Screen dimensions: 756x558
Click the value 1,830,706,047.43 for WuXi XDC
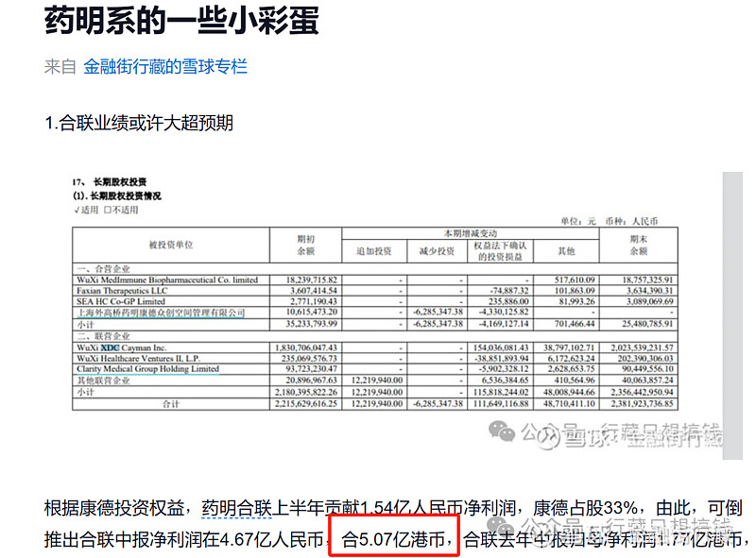tap(306, 347)
